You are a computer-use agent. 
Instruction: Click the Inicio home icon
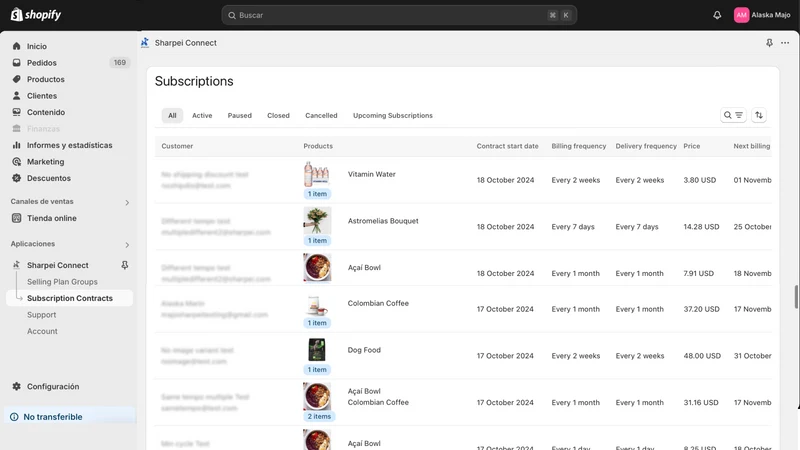16,46
